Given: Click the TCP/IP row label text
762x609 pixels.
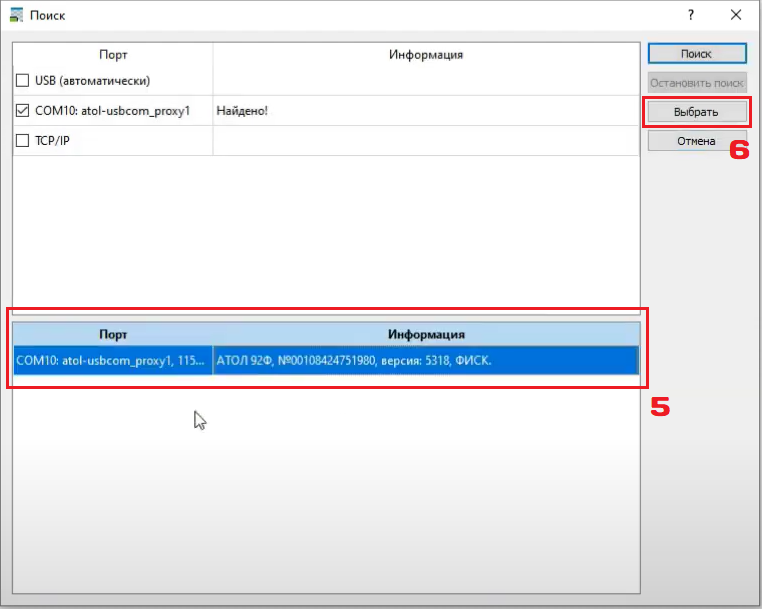Looking at the screenshot, I should (51, 141).
